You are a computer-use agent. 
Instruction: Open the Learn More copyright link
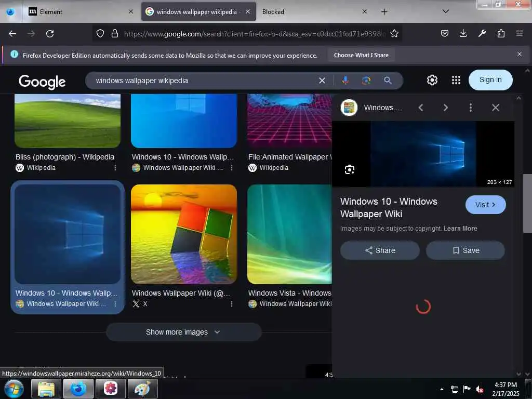pos(460,229)
